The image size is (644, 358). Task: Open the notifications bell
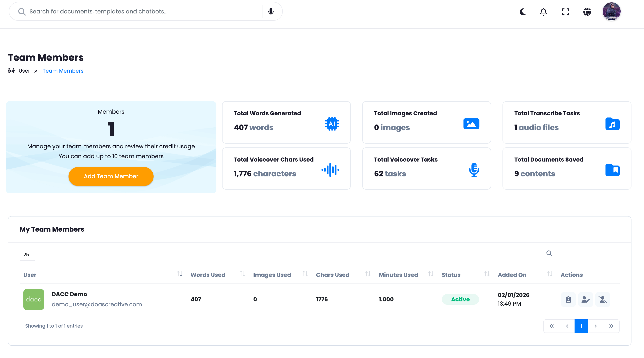click(543, 12)
